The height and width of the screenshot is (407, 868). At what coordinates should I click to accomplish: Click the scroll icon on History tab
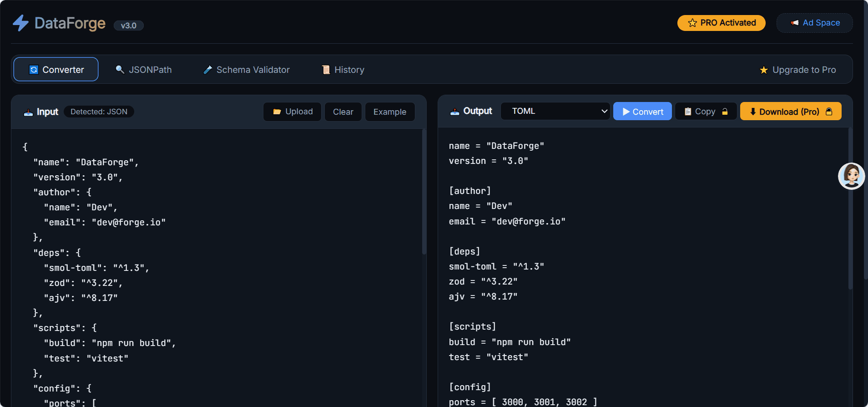(x=326, y=70)
